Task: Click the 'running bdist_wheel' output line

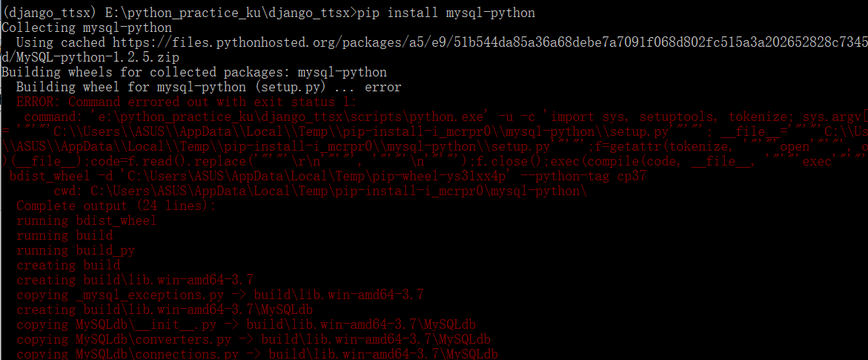Action: pos(87,220)
